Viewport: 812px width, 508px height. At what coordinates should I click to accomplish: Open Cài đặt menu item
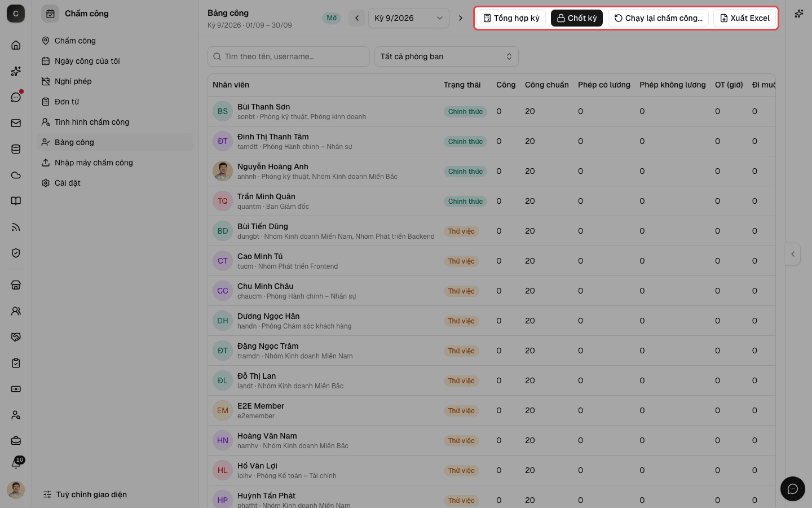pos(115,183)
